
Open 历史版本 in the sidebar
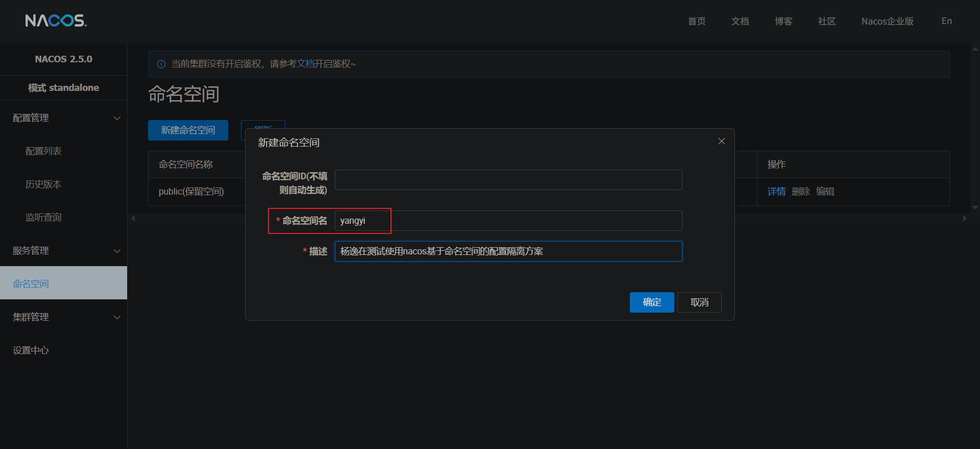(43, 184)
